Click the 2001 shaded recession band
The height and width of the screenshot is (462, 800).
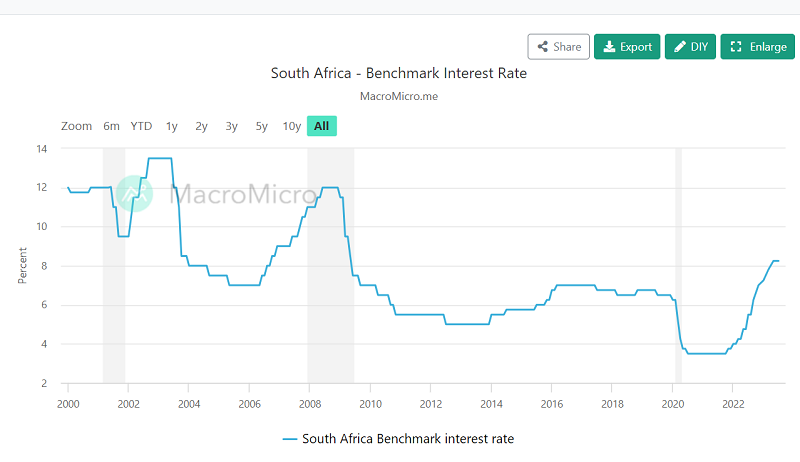pos(114,300)
